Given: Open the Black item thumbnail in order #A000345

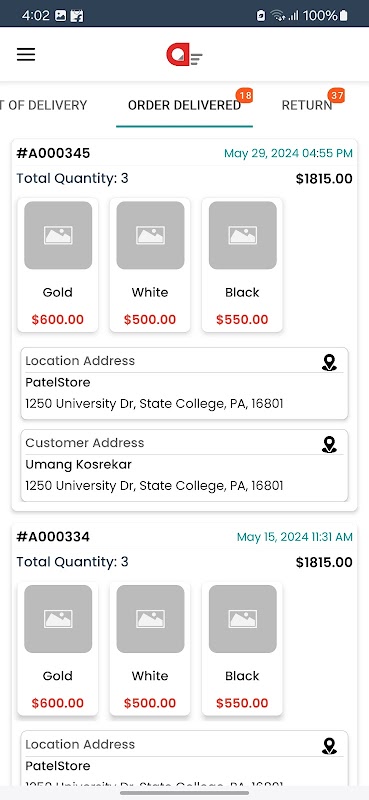Looking at the screenshot, I should click(x=242, y=235).
